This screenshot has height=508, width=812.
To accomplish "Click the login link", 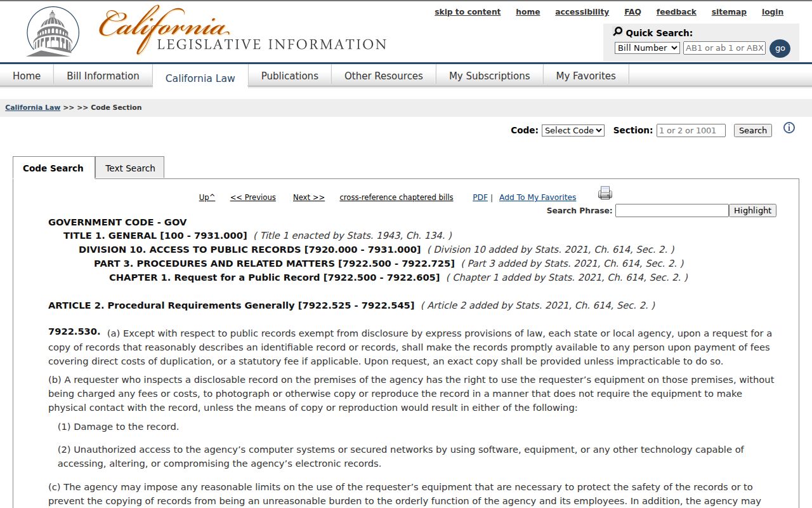I will point(773,12).
